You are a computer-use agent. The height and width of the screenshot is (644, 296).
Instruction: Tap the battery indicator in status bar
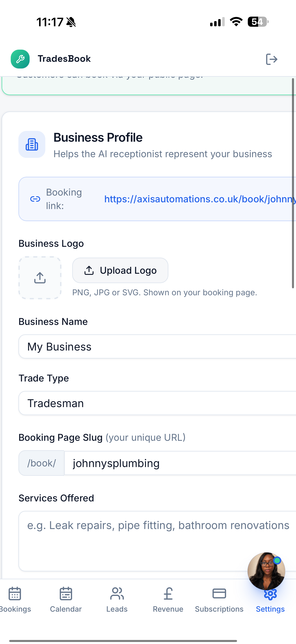click(258, 22)
